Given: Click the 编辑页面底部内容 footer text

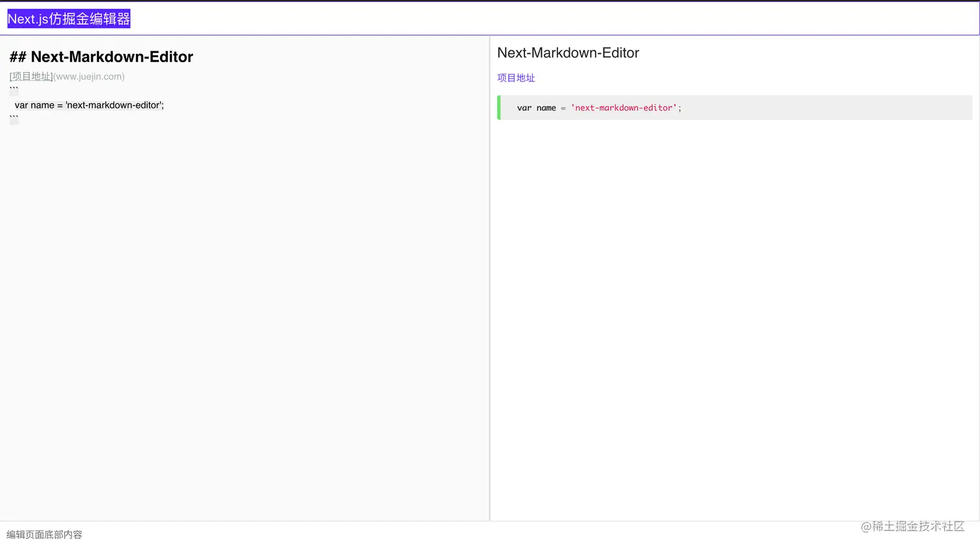Looking at the screenshot, I should tap(44, 534).
